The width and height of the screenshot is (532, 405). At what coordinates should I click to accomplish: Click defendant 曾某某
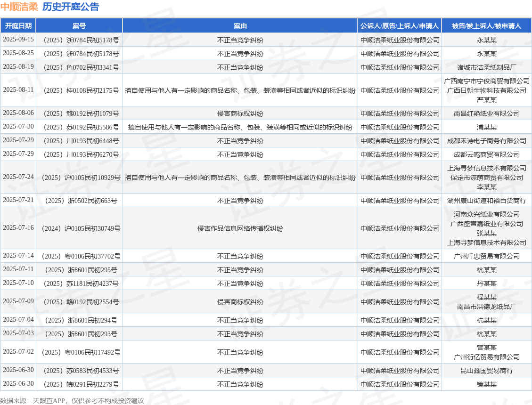(487, 348)
